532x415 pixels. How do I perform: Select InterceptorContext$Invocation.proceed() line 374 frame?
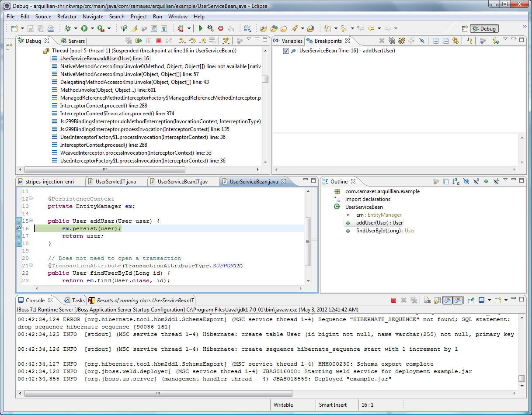pyautogui.click(x=117, y=114)
